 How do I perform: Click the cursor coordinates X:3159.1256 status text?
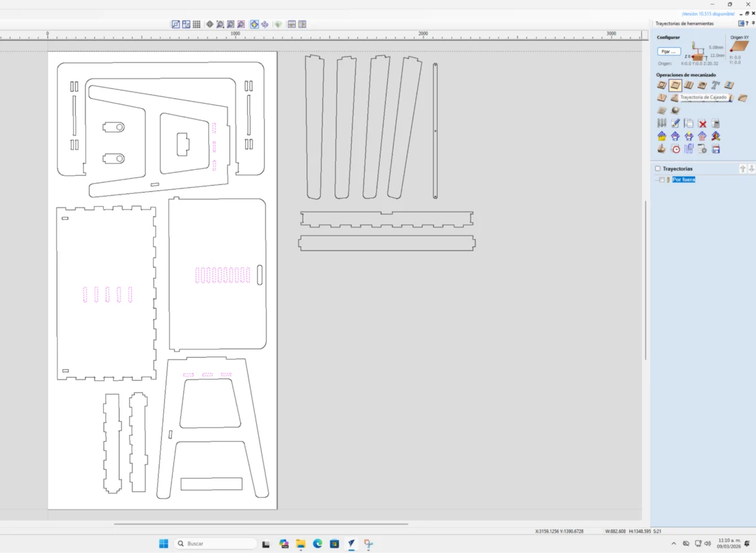pos(559,531)
